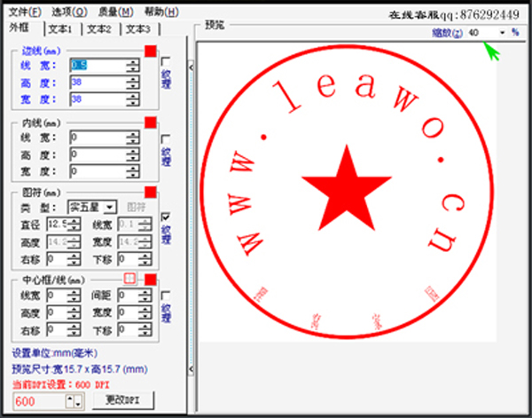Click the 中心框/线 线宽 input field

(57, 296)
